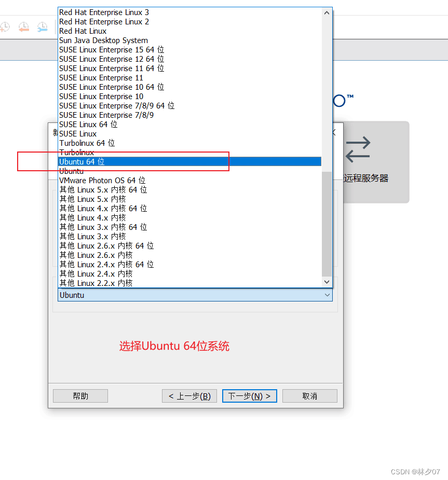
Task: Select Red Hat Enterprise Linux 3
Action: point(189,12)
